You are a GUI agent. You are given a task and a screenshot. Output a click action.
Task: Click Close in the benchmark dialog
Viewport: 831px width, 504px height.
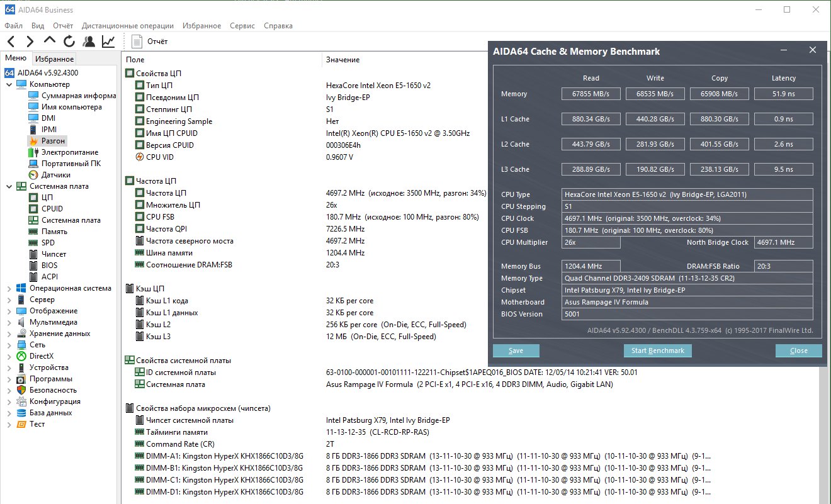point(799,350)
